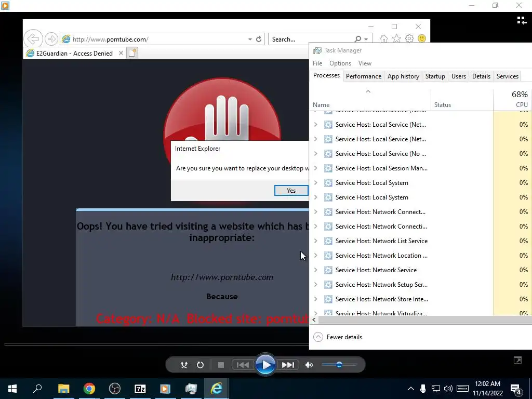The image size is (532, 399).
Task: Open Task Manager View menu
Action: [x=365, y=63]
